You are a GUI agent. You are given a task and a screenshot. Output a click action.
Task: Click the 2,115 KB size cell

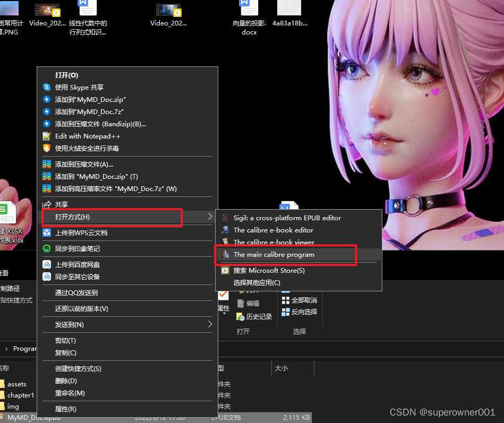click(x=296, y=418)
